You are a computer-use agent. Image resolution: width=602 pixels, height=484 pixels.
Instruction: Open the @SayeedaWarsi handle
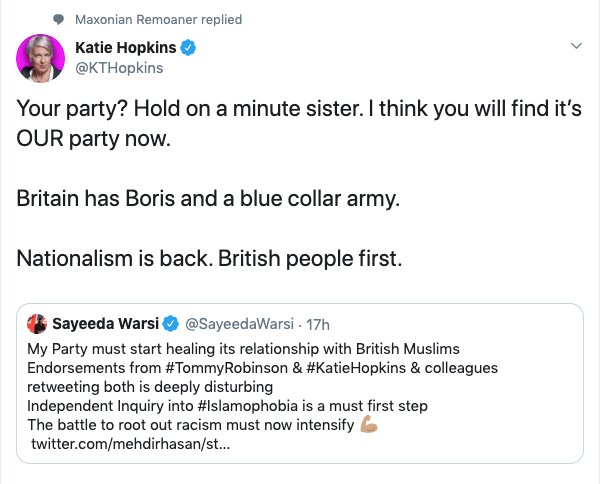[231, 324]
